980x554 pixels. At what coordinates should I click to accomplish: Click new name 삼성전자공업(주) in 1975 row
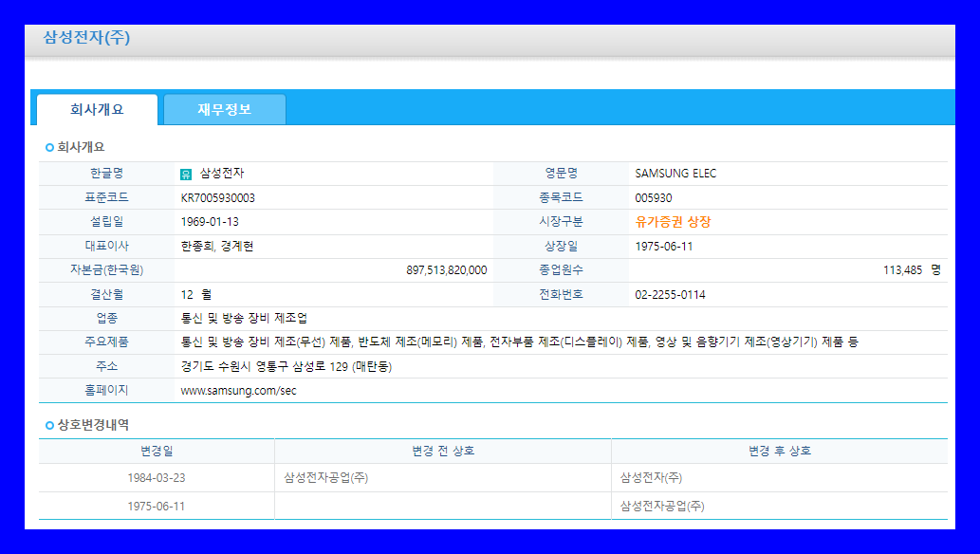point(662,506)
